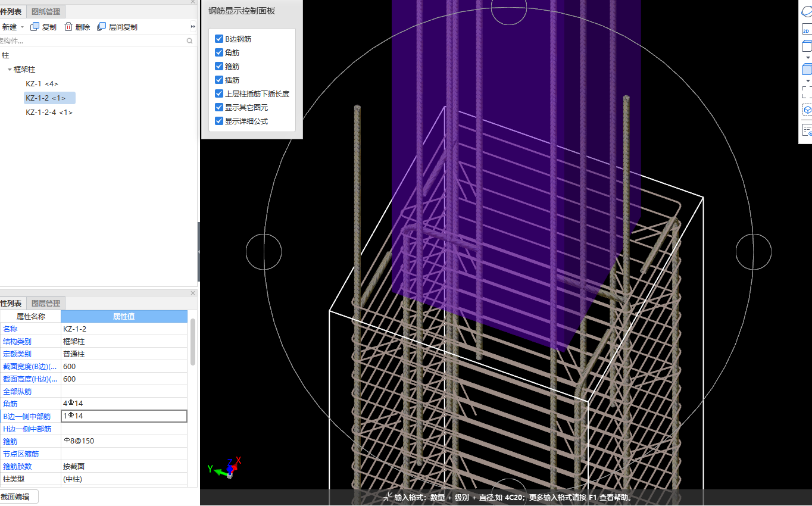Click the property table vertical scrollbar

(x=192, y=342)
